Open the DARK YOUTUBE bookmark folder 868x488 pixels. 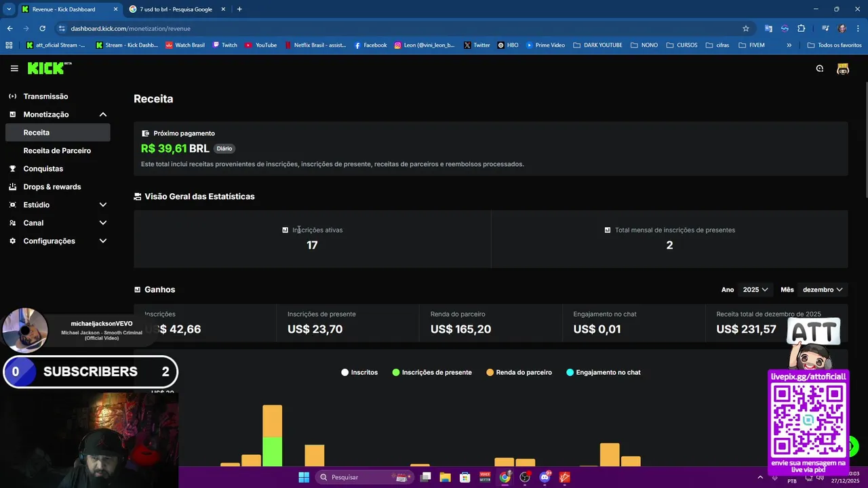[x=597, y=45]
